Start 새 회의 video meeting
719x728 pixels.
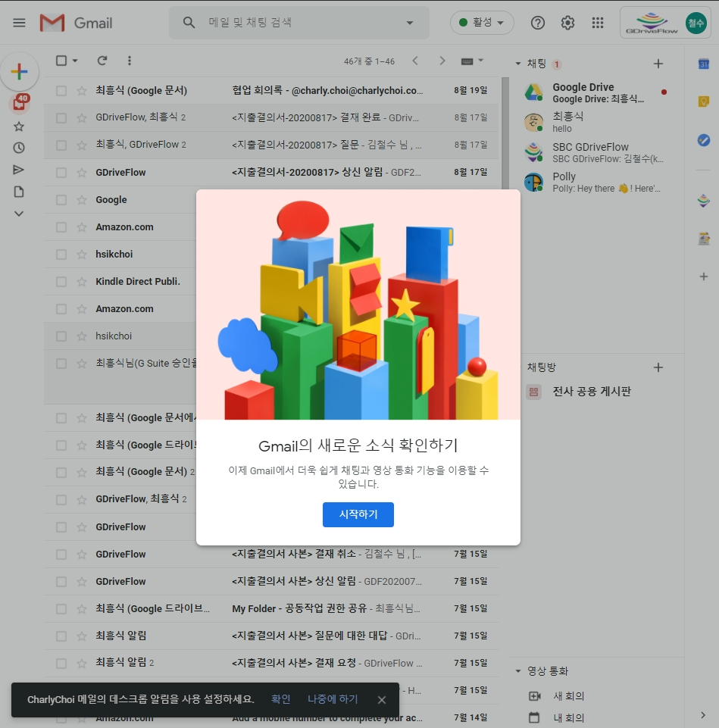coord(556,696)
